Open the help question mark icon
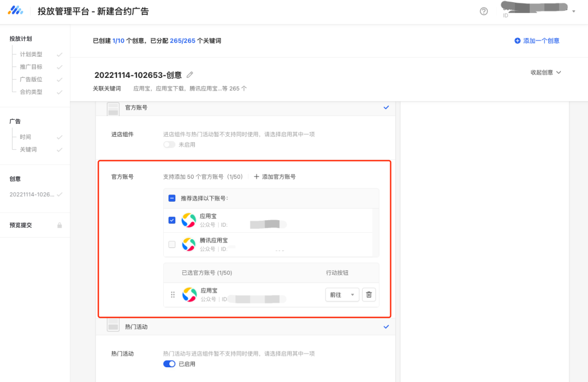Screen dimensions: 588x382 (483, 10)
